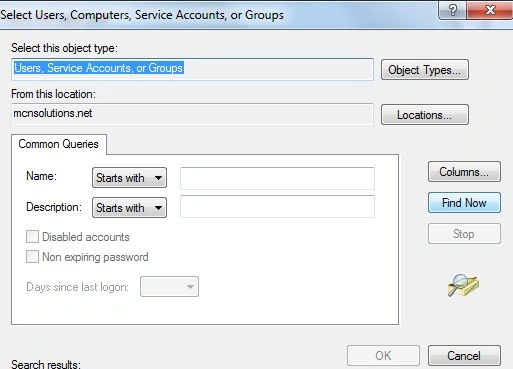This screenshot has width=513, height=369.
Task: Open the Columns chooser button
Action: pos(464,172)
